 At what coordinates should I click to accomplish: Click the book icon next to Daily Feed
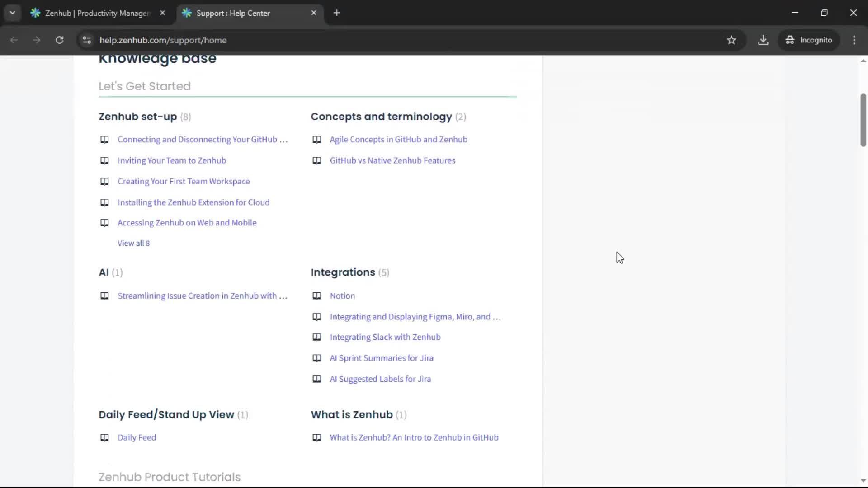pyautogui.click(x=104, y=437)
